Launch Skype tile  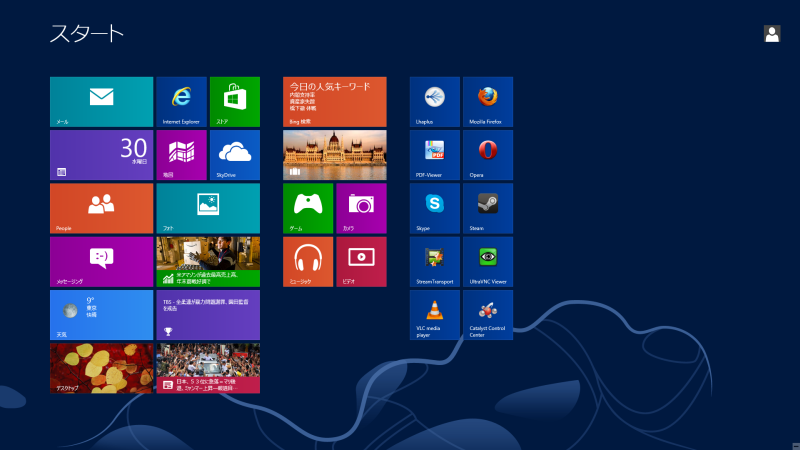(435, 208)
